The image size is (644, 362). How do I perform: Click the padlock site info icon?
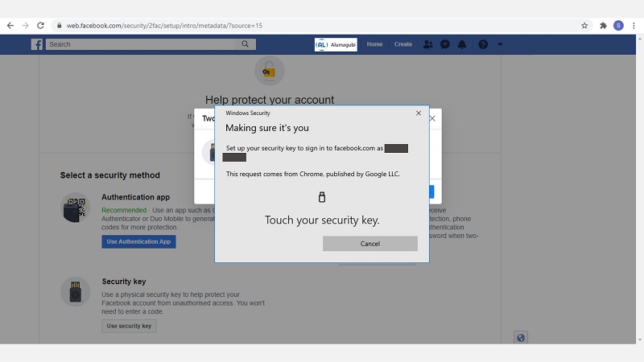coord(59,26)
